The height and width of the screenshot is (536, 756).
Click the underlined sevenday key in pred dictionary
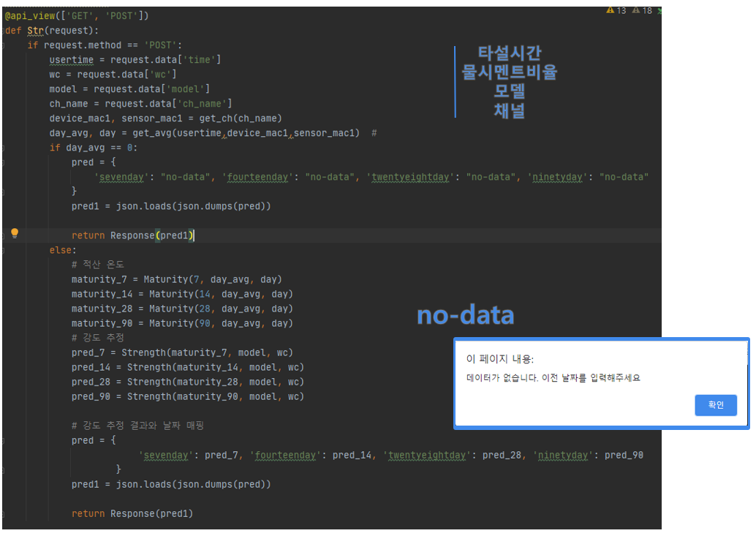point(121,176)
